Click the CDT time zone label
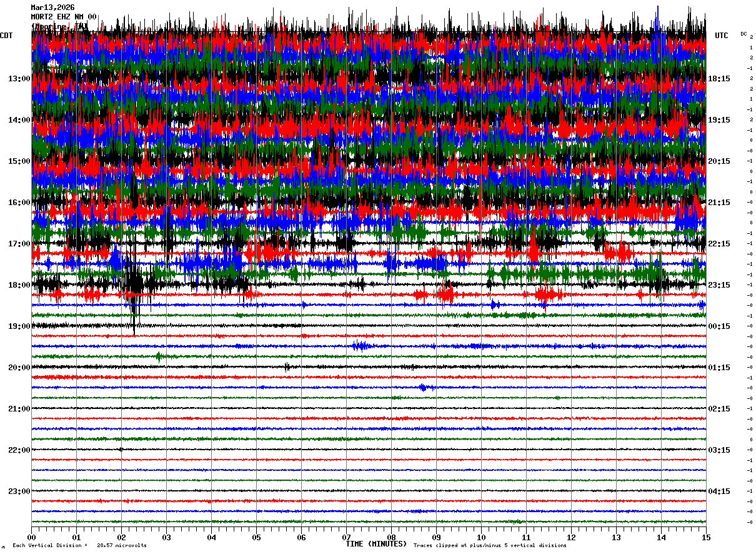756x554 pixels. pyautogui.click(x=6, y=36)
